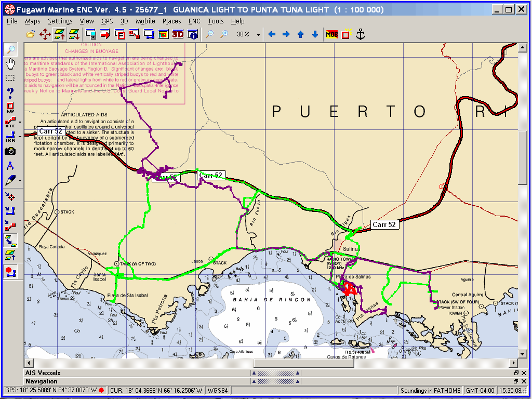Pan the map left with blue arrow

point(272,34)
